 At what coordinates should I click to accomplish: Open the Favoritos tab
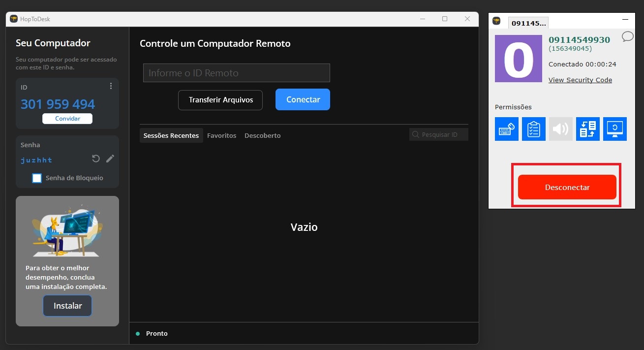[x=221, y=135]
